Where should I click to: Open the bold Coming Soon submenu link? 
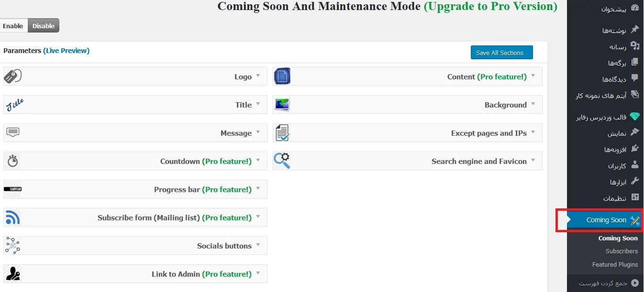point(618,238)
